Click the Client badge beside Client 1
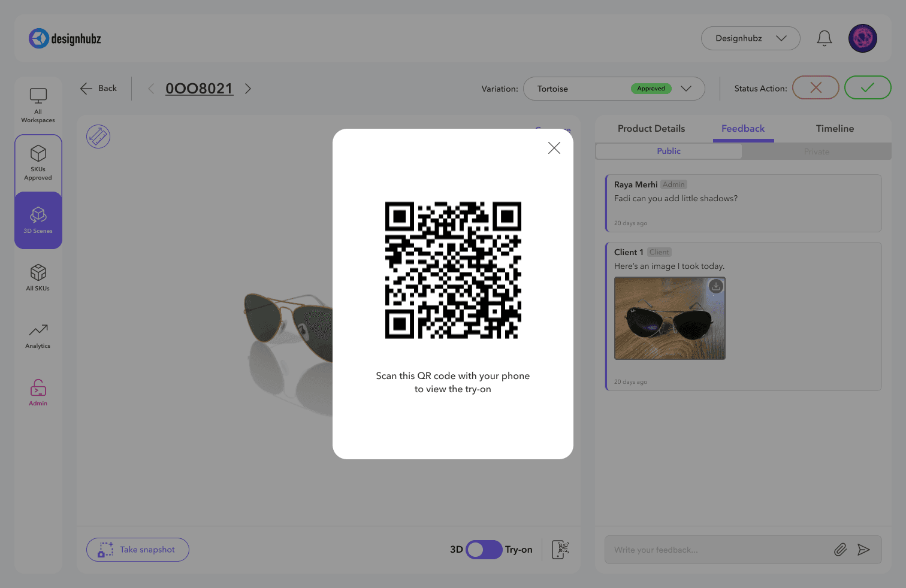The width and height of the screenshot is (906, 588). pyautogui.click(x=659, y=252)
